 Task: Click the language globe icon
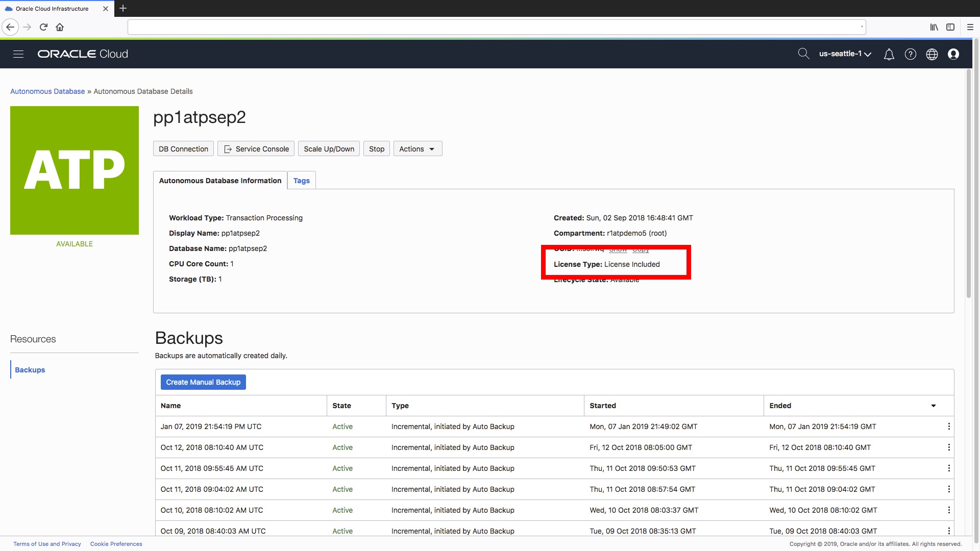pos(932,54)
